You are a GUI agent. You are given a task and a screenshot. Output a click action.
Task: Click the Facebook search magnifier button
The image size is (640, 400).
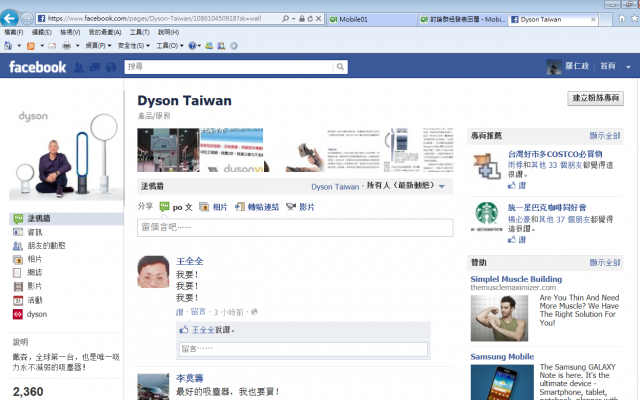point(340,67)
